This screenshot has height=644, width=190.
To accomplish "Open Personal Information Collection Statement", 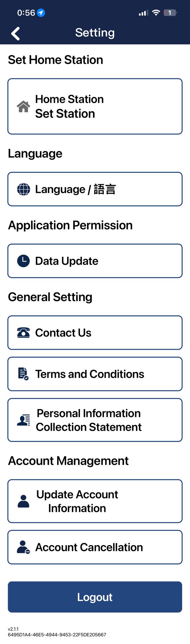I will click(x=95, y=420).
